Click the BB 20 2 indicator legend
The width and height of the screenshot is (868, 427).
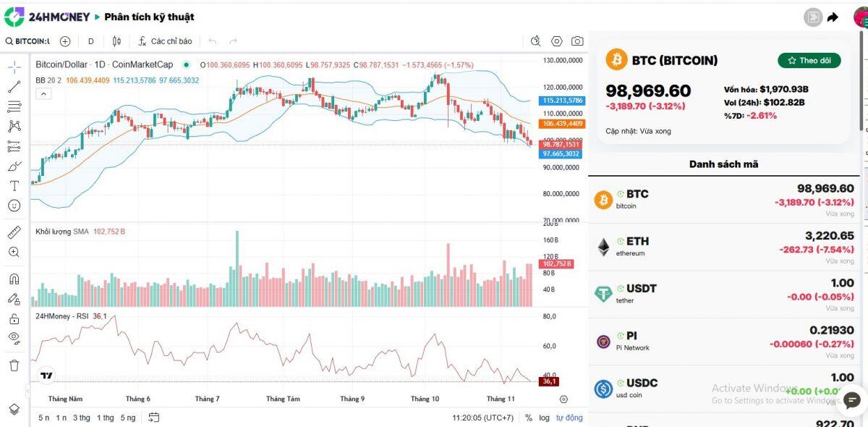click(48, 80)
